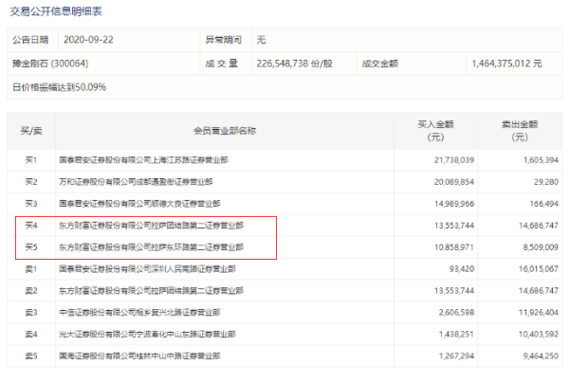Viewport: 588px width, 383px height.
Task: Select the 公告日期 label cell
Action: tap(30, 40)
